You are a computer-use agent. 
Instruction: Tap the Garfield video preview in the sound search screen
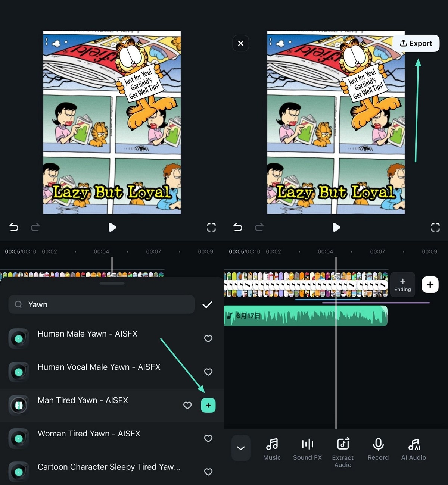point(112,122)
